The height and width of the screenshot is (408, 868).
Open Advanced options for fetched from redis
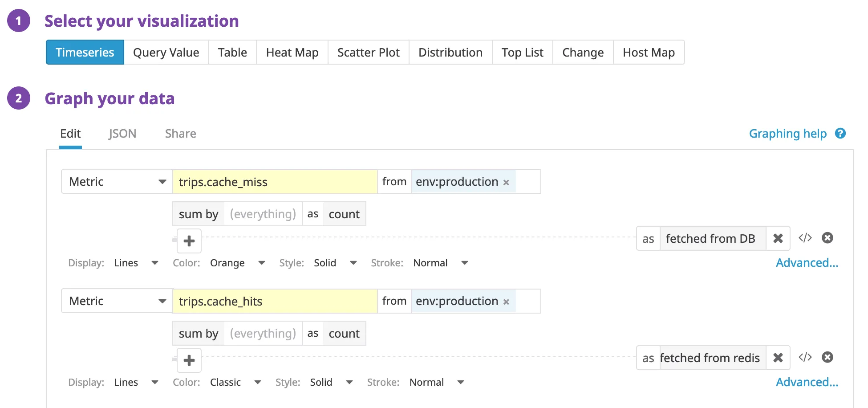pos(807,382)
